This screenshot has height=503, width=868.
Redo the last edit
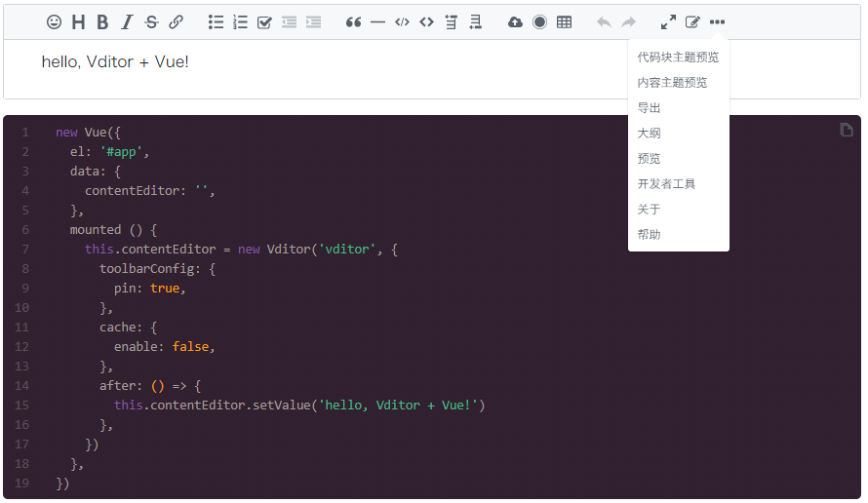coord(628,22)
